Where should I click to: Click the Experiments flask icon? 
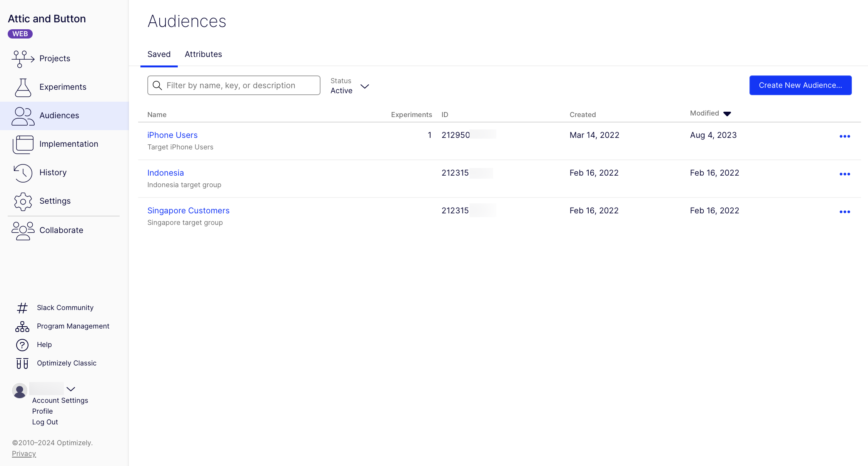coord(23,87)
